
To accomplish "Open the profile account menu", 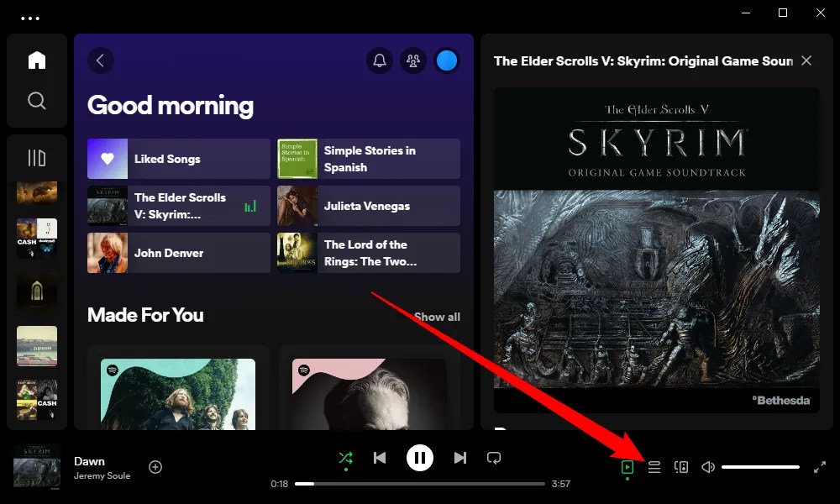I will coord(446,60).
